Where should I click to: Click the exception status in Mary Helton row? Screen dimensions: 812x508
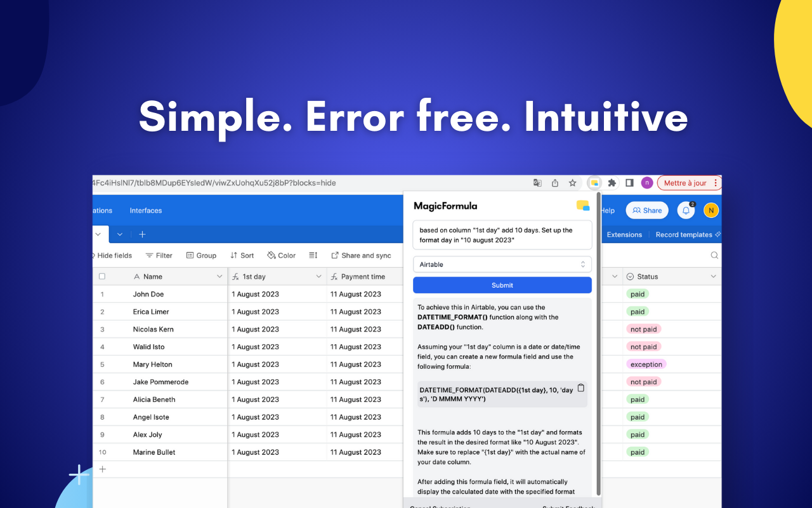click(x=646, y=364)
